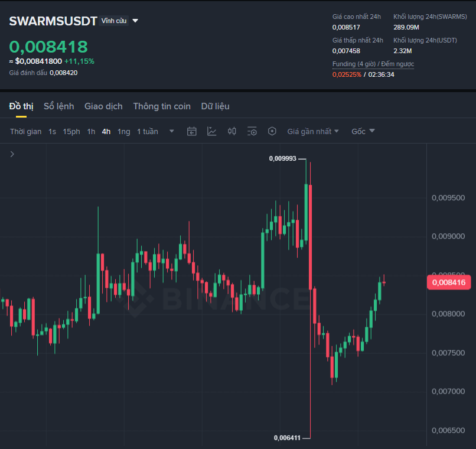Viewport: 476px width, 449px height.
Task: Select the Thời gian line view
Action: pos(26,132)
